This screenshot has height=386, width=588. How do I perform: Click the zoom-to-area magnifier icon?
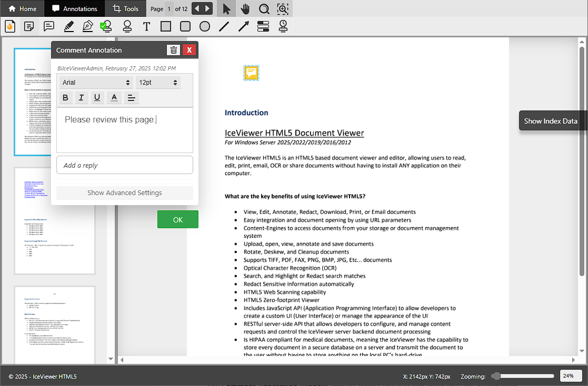click(283, 9)
